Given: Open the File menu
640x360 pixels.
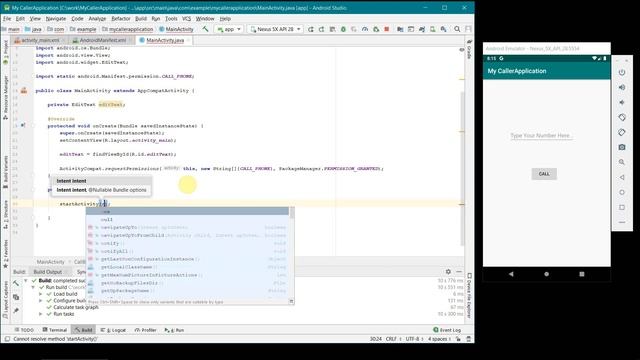Looking at the screenshot, I should [x=7, y=19].
